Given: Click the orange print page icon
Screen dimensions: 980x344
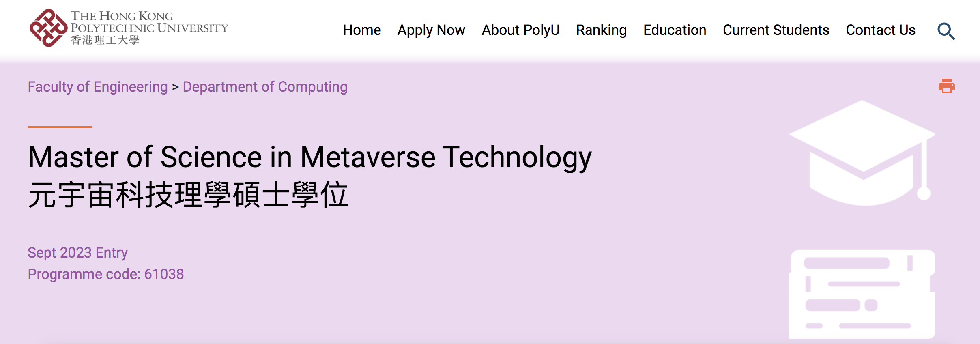Looking at the screenshot, I should tap(947, 86).
